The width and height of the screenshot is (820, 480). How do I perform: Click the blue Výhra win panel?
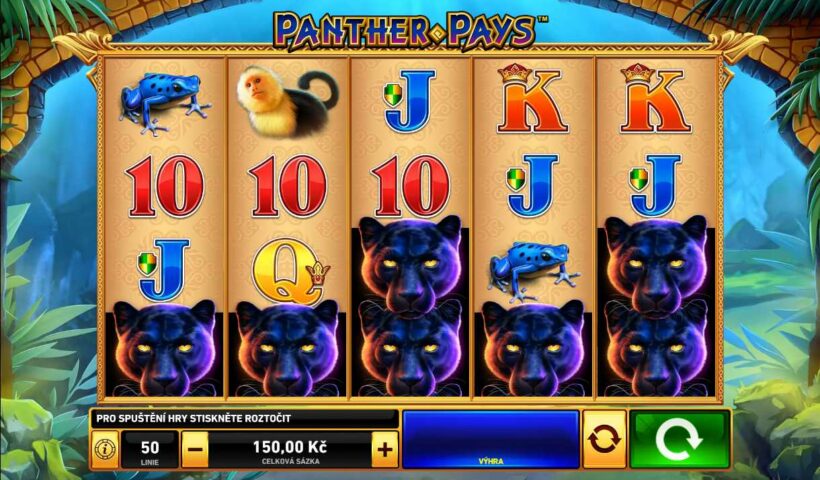click(491, 439)
